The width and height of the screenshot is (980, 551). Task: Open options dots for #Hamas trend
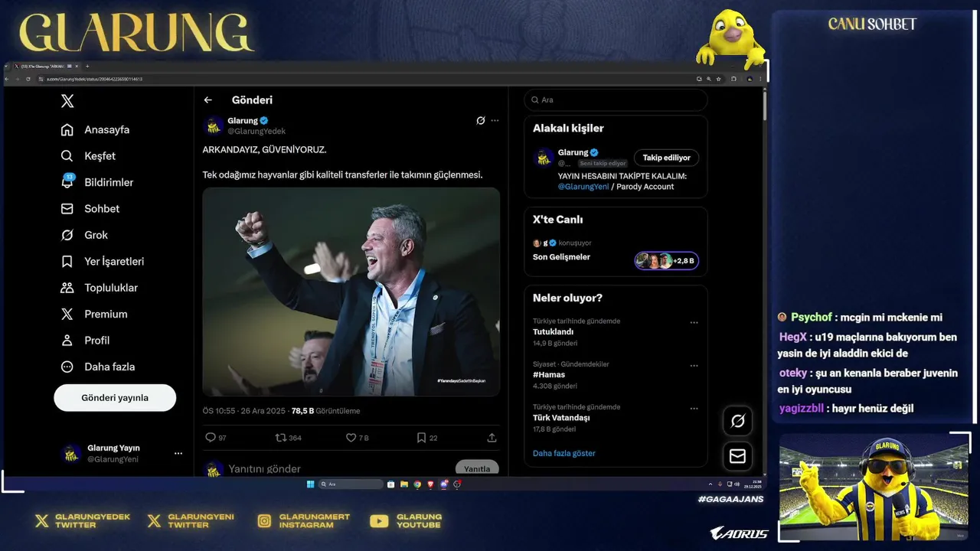[694, 366]
